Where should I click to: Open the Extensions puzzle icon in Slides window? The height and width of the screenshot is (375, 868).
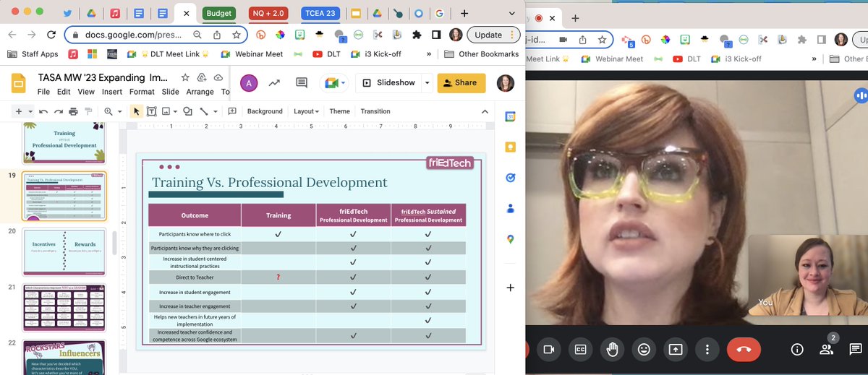point(417,35)
